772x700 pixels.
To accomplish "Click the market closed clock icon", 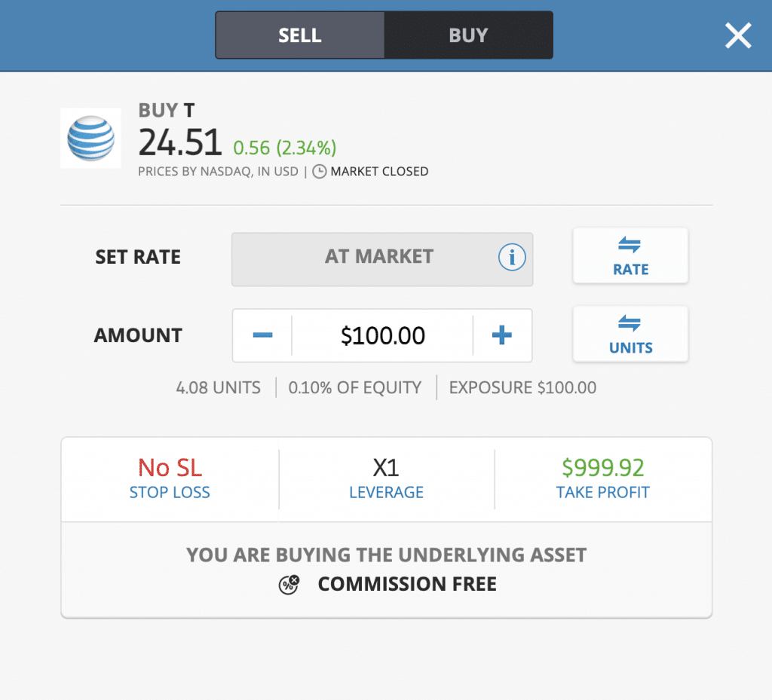I will (x=320, y=172).
